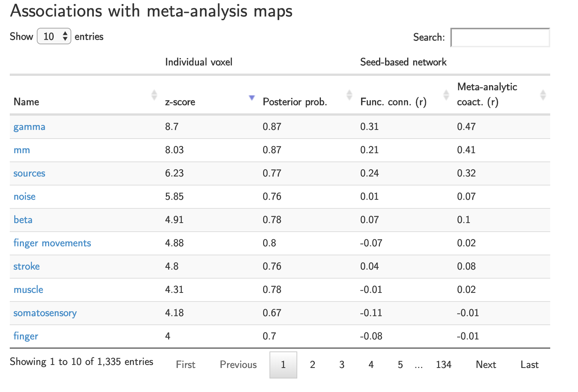Go to page 5 of results
Image resolution: width=578 pixels, height=392 pixels.
click(x=400, y=365)
